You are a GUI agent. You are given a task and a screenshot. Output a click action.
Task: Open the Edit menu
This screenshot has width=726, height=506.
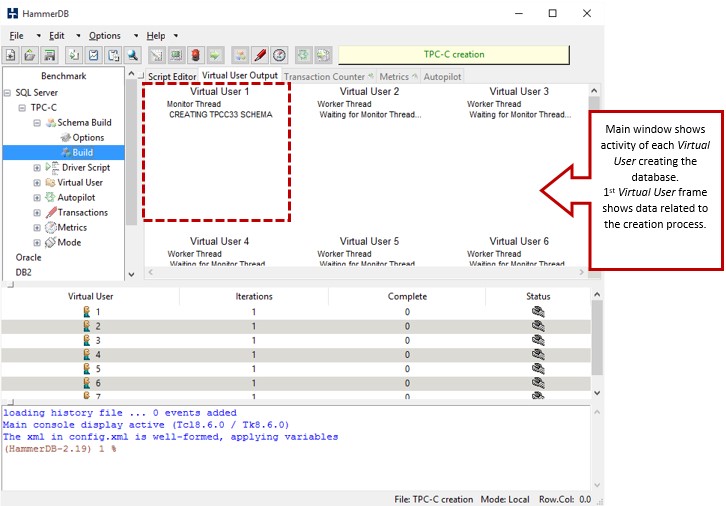(x=56, y=36)
